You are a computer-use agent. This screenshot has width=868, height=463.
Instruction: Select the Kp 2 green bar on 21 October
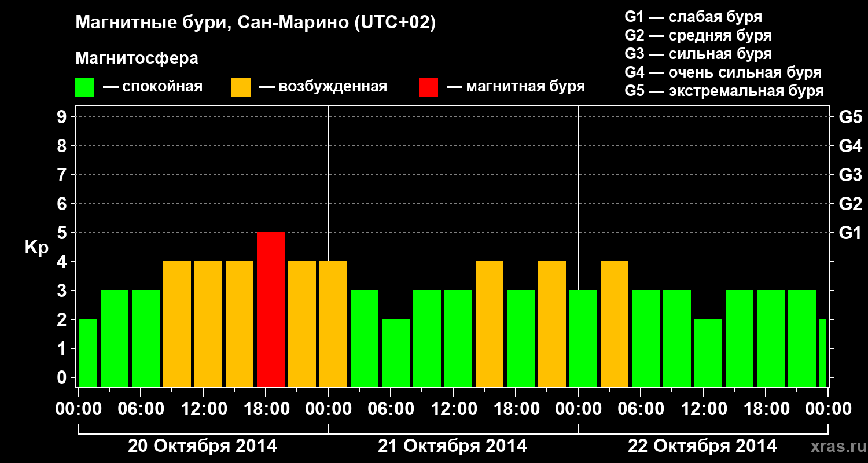[x=396, y=352]
